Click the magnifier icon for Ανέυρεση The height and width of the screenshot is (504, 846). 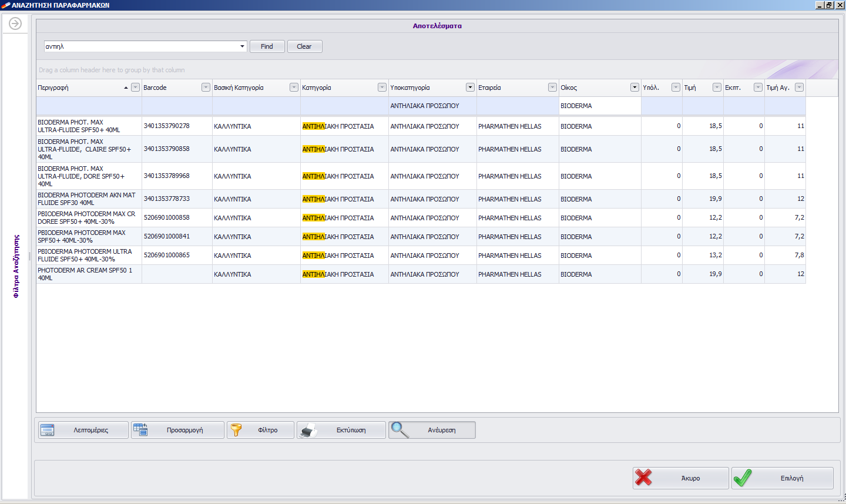[x=400, y=430]
